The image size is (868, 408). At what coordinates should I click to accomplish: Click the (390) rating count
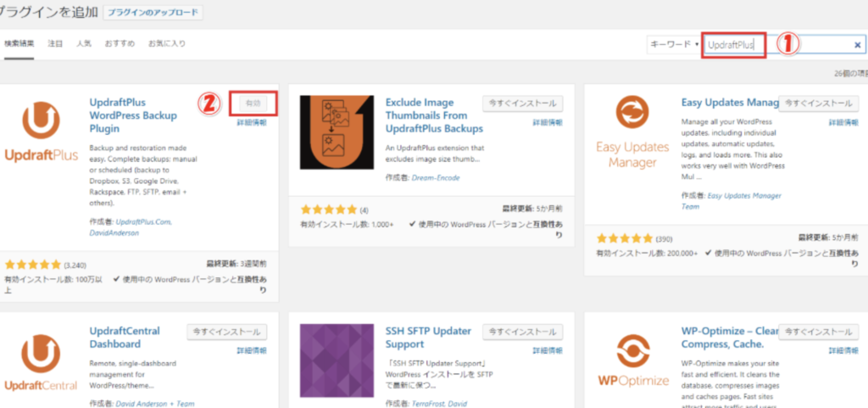[665, 239]
